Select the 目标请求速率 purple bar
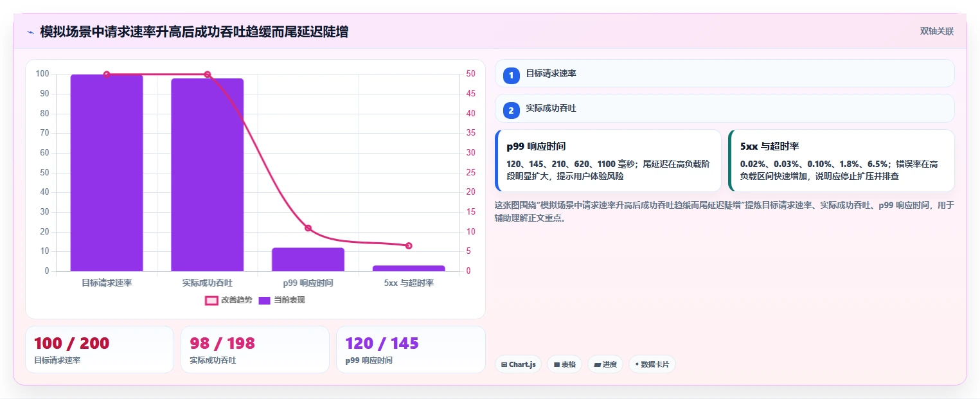This screenshot has height=399, width=980. [107, 173]
